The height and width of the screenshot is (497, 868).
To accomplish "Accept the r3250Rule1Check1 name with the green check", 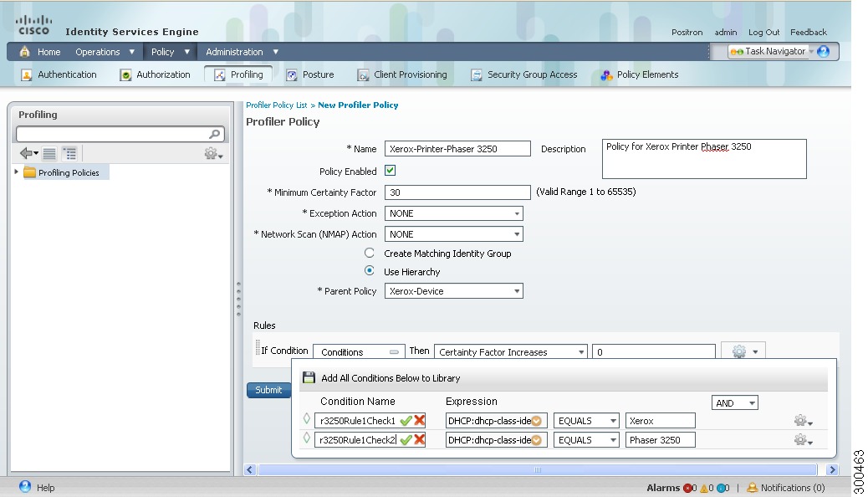I will coord(406,421).
